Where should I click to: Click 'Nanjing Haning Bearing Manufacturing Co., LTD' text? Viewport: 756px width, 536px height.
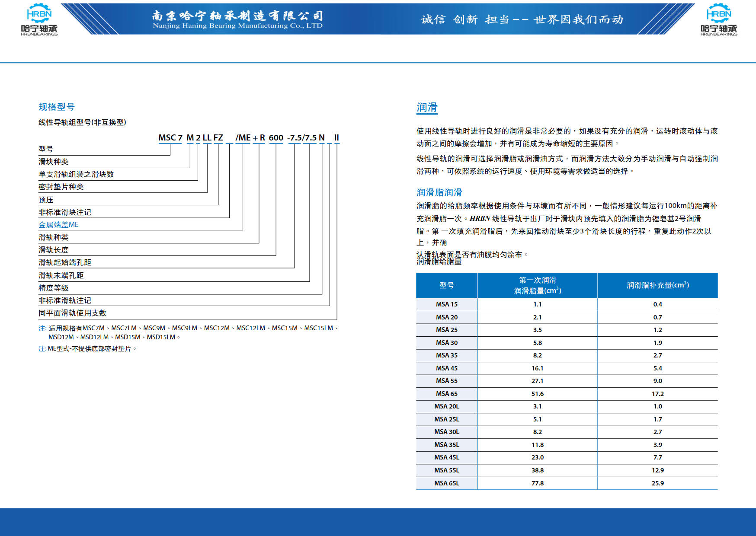pyautogui.click(x=237, y=26)
